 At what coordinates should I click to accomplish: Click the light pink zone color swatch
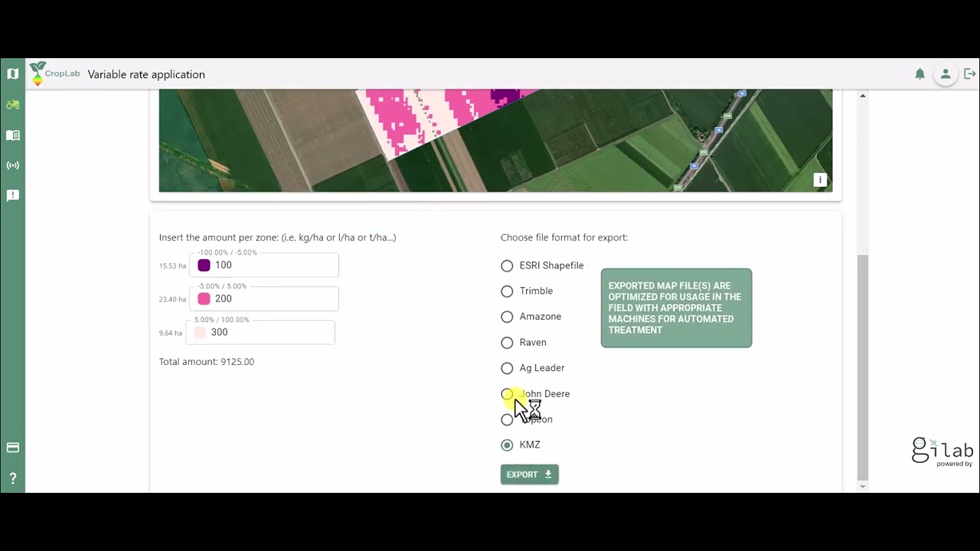point(200,332)
